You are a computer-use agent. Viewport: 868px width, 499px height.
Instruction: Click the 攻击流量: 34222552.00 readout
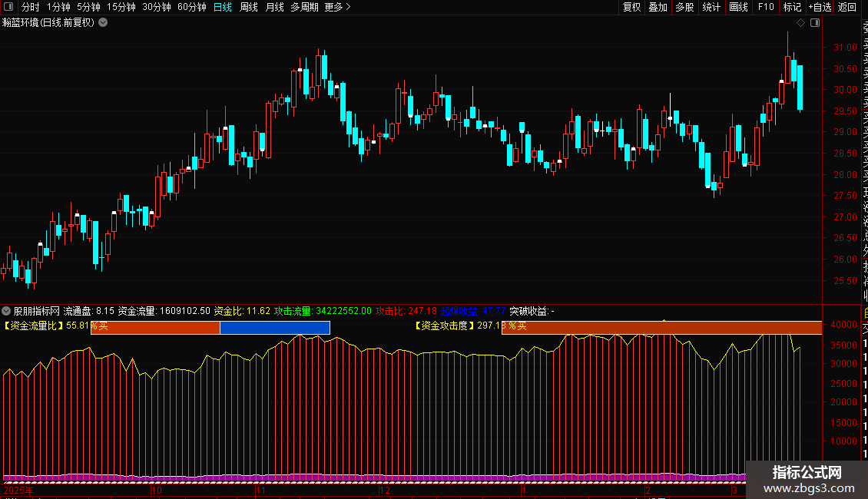(x=323, y=311)
